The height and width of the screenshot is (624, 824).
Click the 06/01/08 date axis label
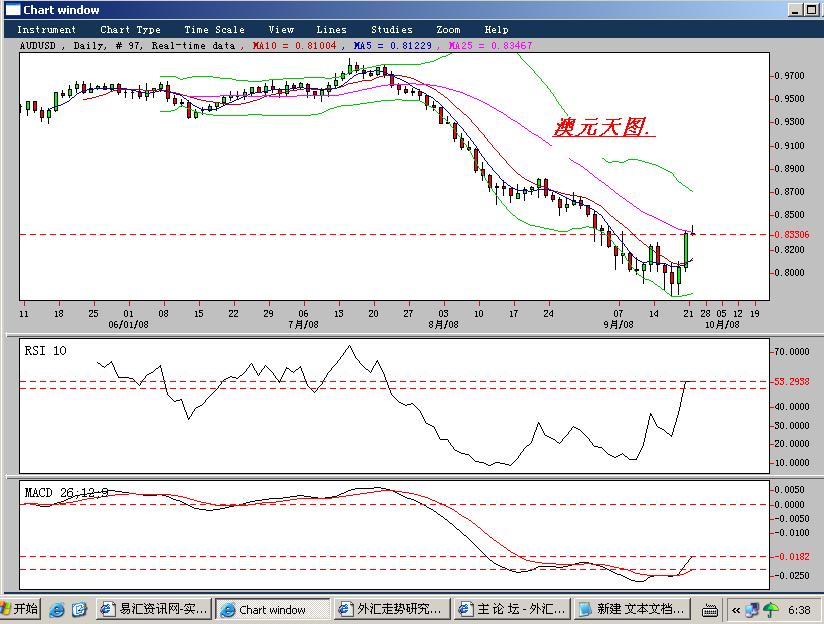(128, 324)
